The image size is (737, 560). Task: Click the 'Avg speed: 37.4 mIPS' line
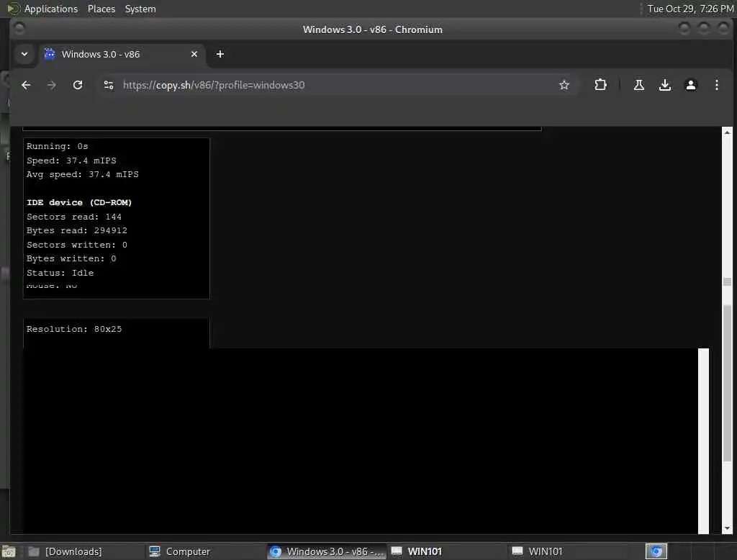82,174
